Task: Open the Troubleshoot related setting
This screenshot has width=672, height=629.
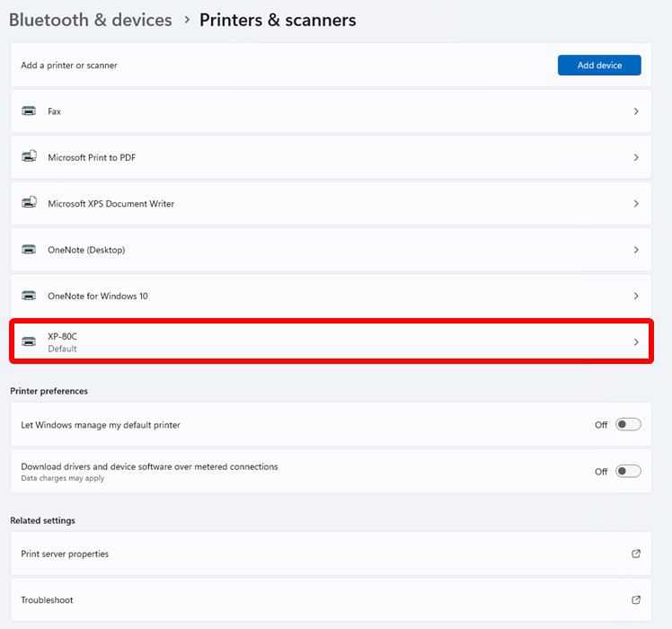Action: coord(331,599)
